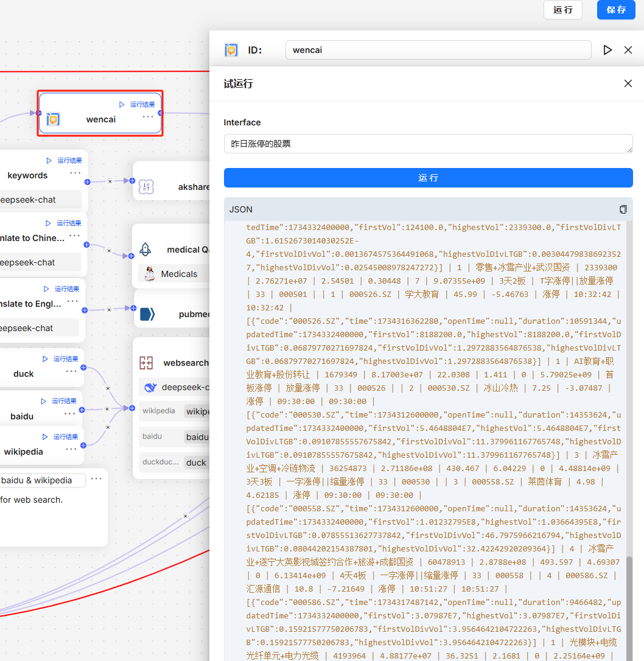Open translate to English node's three-dot menu

click(72, 301)
